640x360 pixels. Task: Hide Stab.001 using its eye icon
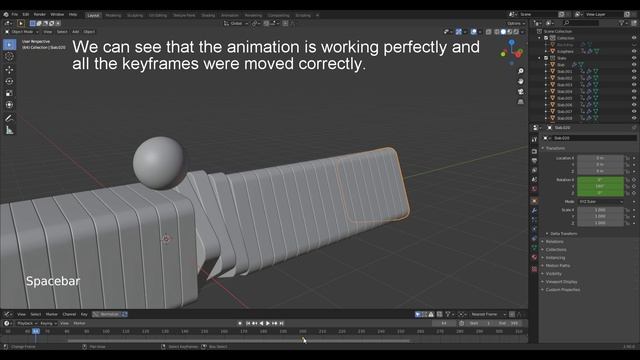tap(634, 71)
